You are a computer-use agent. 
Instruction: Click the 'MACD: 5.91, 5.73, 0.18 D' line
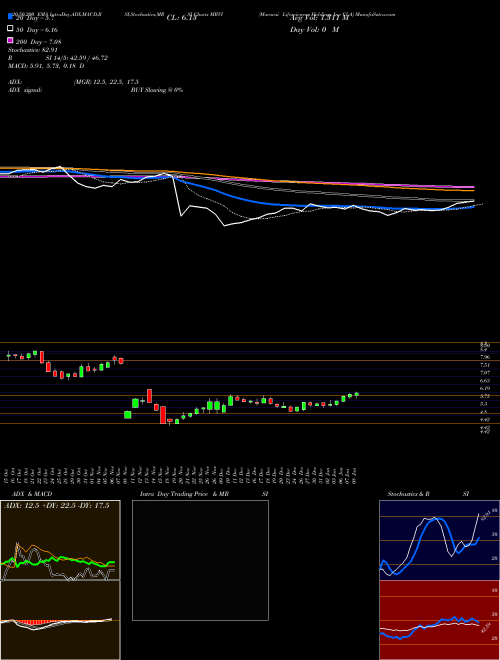[x=46, y=66]
